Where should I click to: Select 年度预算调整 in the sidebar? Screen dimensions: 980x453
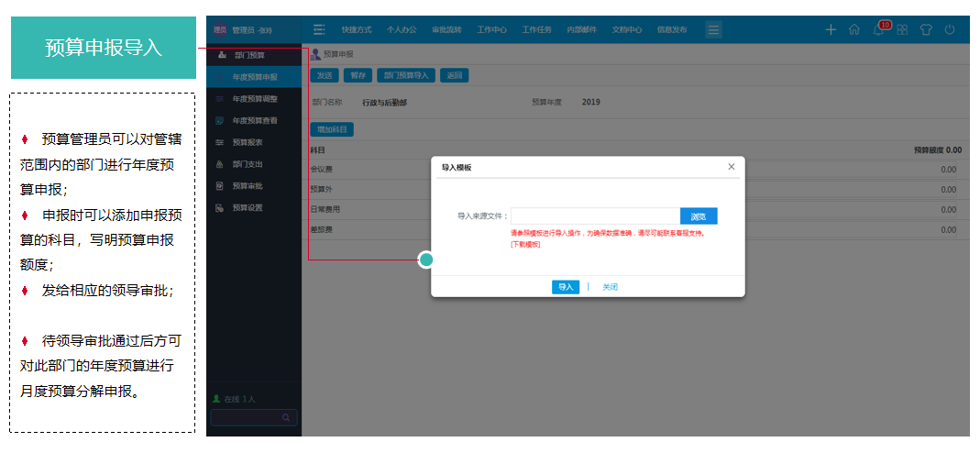click(254, 99)
